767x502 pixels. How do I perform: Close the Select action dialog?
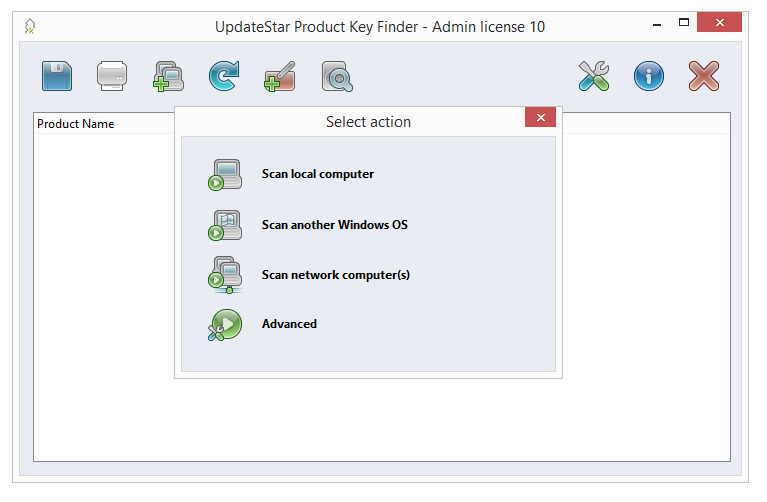(x=540, y=118)
